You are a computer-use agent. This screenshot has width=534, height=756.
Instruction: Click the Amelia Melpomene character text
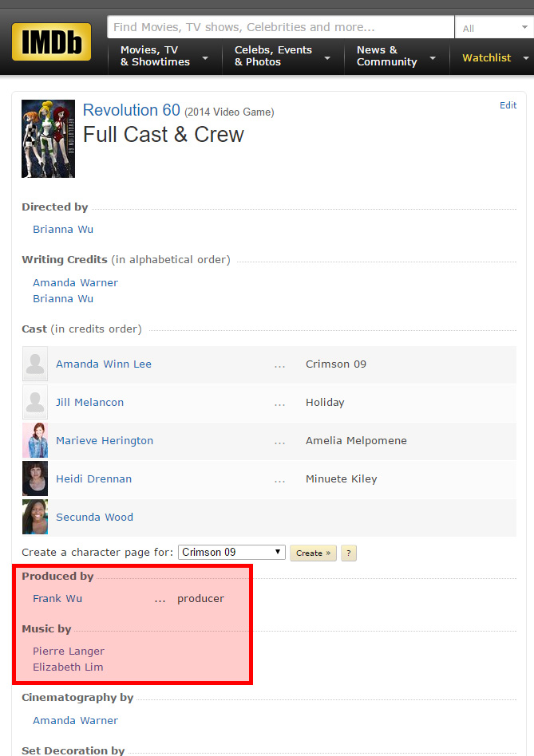pos(356,441)
